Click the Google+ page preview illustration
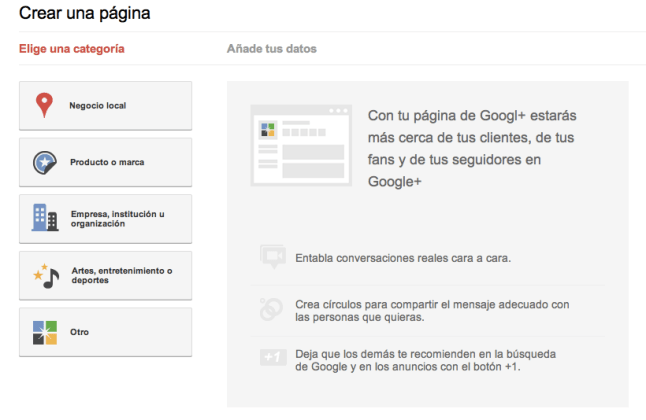 [x=301, y=145]
